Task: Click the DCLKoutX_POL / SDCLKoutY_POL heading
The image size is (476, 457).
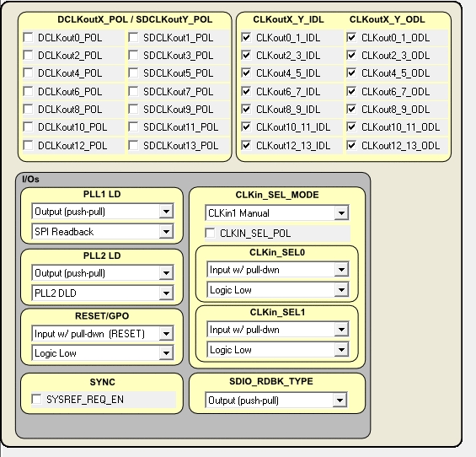Action: coord(135,19)
